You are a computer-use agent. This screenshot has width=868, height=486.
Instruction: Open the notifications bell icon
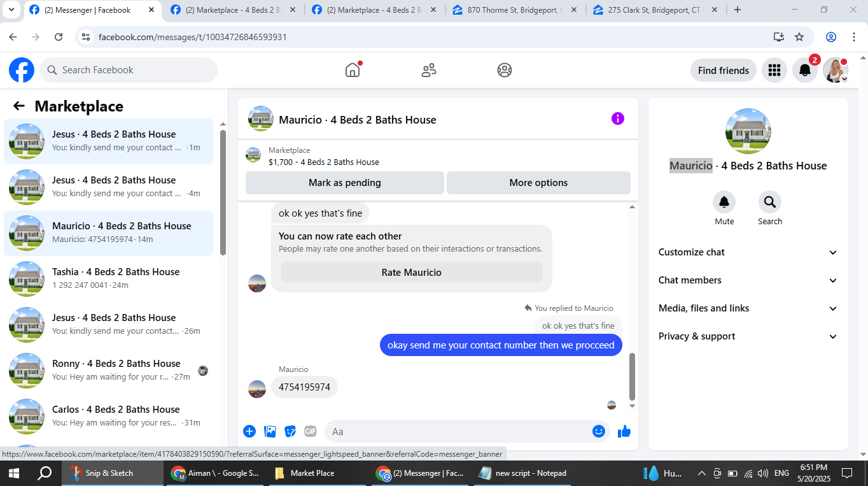[805, 70]
